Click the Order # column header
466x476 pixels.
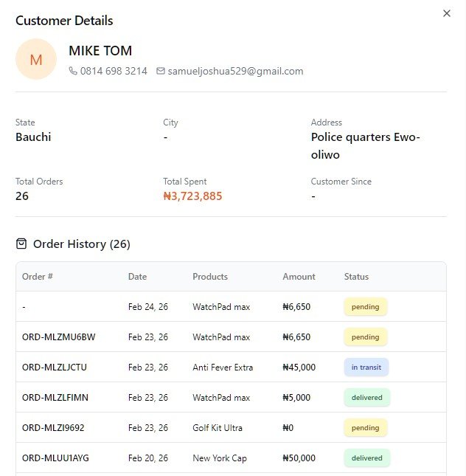pyautogui.click(x=38, y=277)
